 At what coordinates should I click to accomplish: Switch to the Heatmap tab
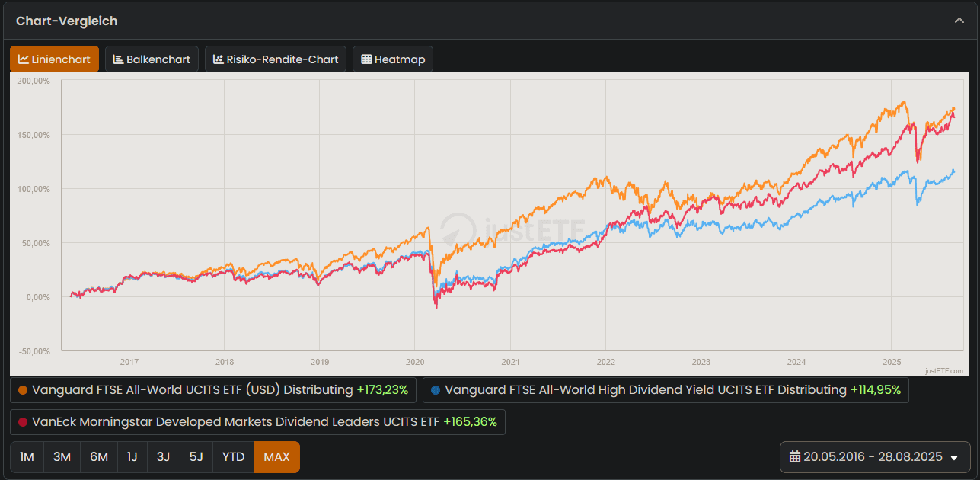coord(393,59)
